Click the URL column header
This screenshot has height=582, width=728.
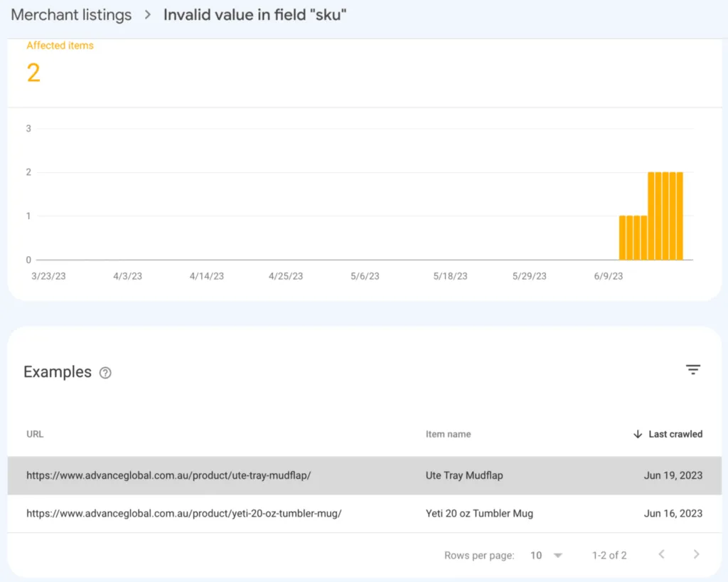[35, 434]
